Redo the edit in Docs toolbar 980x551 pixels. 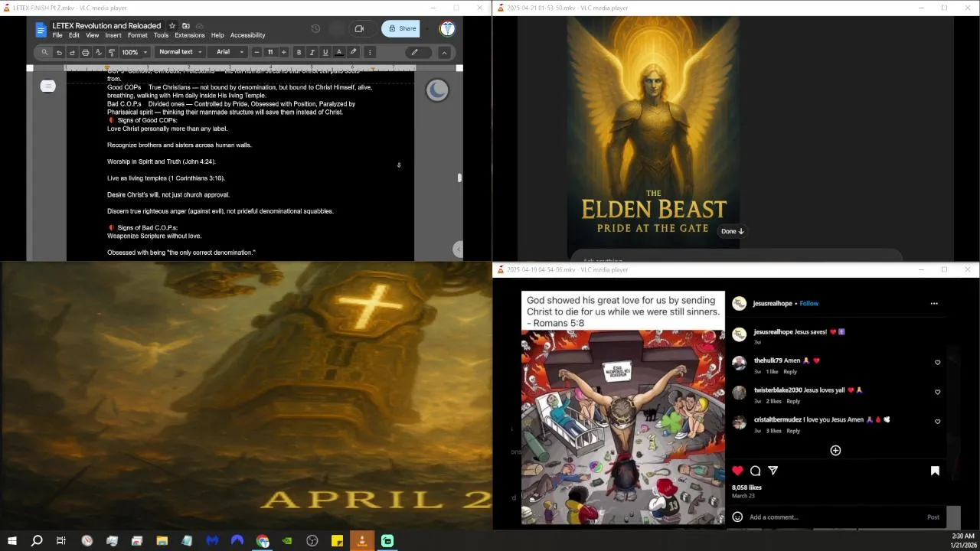72,52
